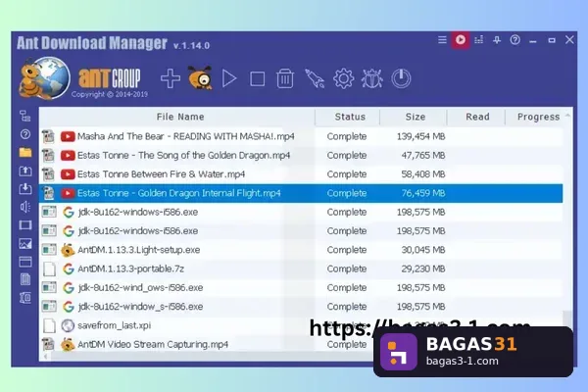Open the help question mark in title bar

coord(514,40)
